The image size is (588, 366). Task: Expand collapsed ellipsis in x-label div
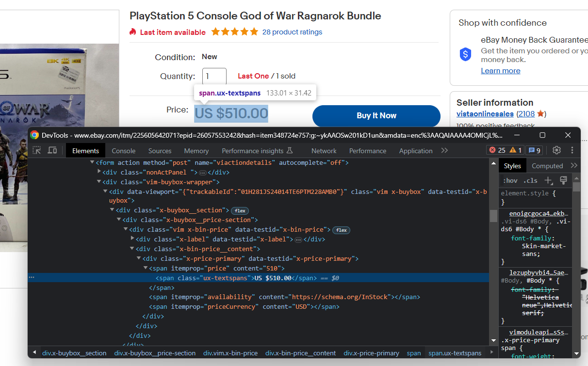click(298, 239)
